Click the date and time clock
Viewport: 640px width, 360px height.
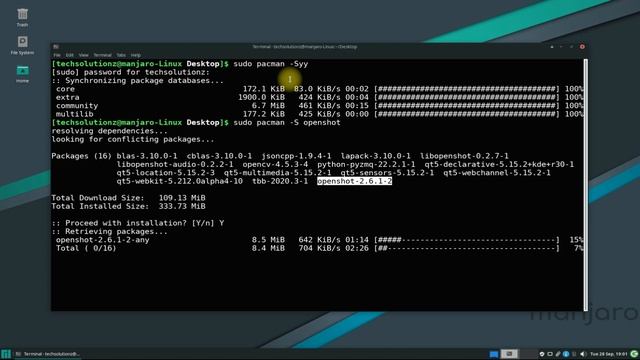pos(609,354)
